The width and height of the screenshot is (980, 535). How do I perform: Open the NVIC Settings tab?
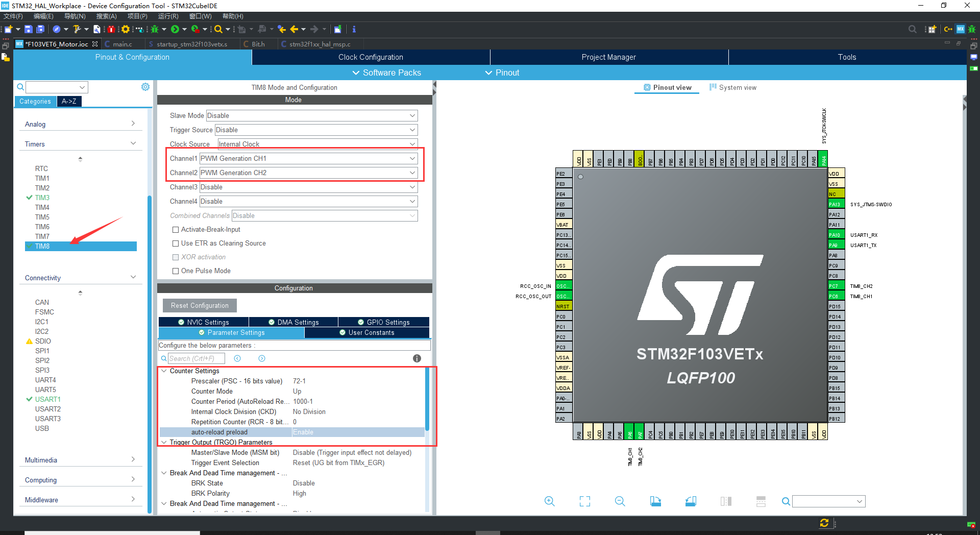[x=204, y=322]
